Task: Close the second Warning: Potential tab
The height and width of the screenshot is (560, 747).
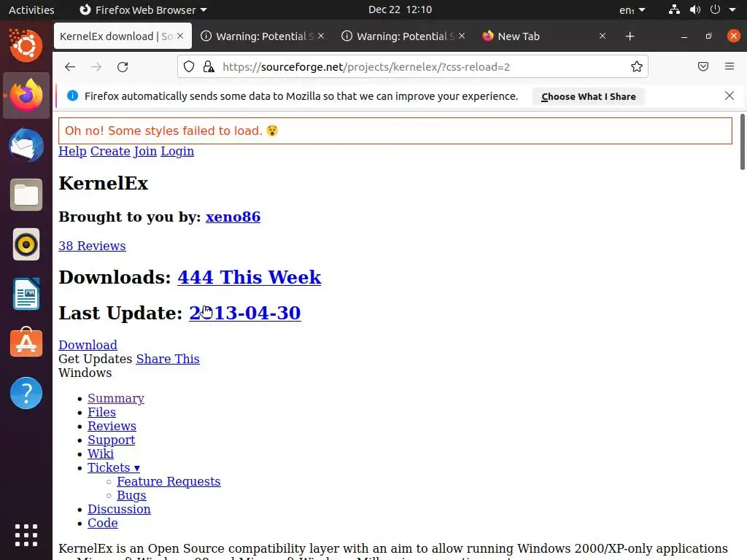Action: click(462, 36)
